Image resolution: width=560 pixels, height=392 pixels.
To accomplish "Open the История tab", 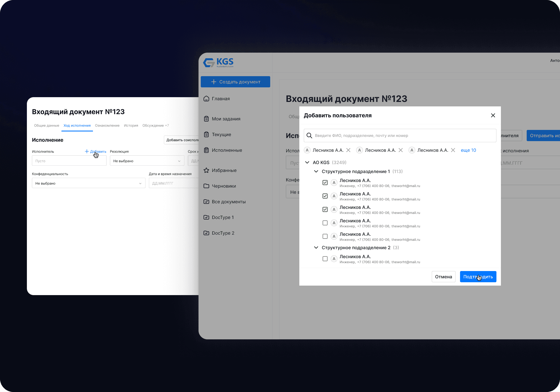I will pos(131,125).
